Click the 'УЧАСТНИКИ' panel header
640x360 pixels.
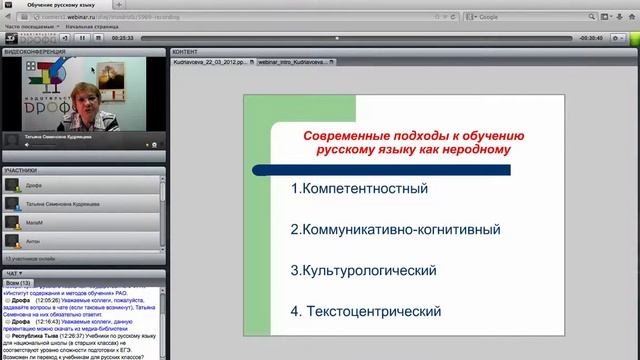84,171
